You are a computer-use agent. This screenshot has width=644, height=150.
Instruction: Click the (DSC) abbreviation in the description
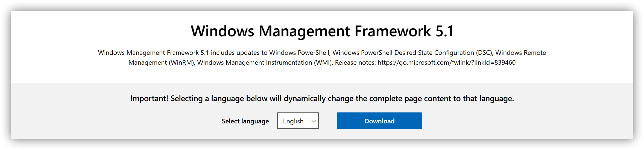click(x=484, y=53)
